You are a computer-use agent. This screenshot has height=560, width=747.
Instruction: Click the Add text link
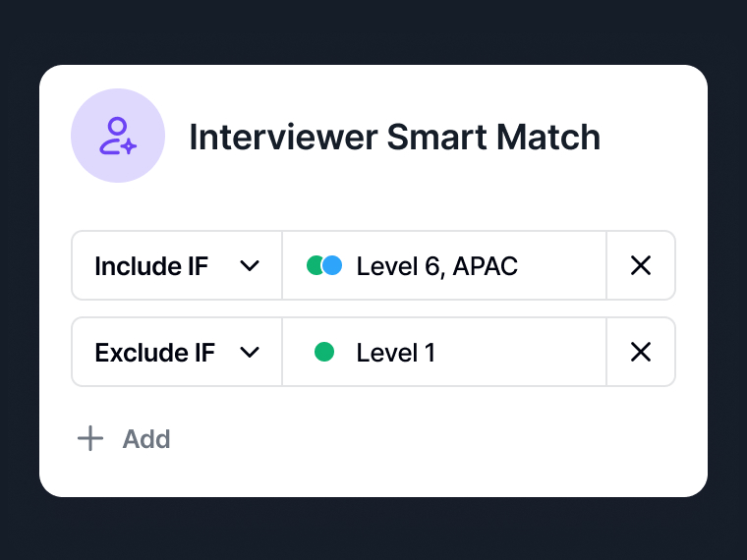click(x=146, y=439)
